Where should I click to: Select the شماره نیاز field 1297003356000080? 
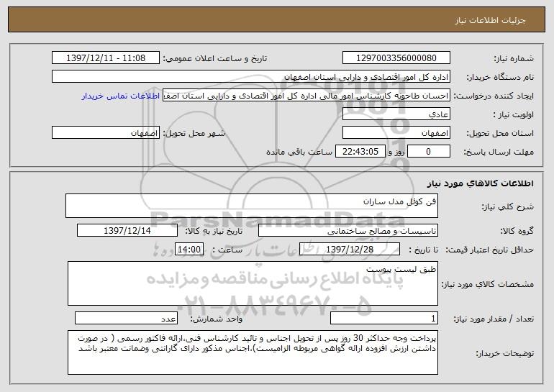click(x=396, y=58)
